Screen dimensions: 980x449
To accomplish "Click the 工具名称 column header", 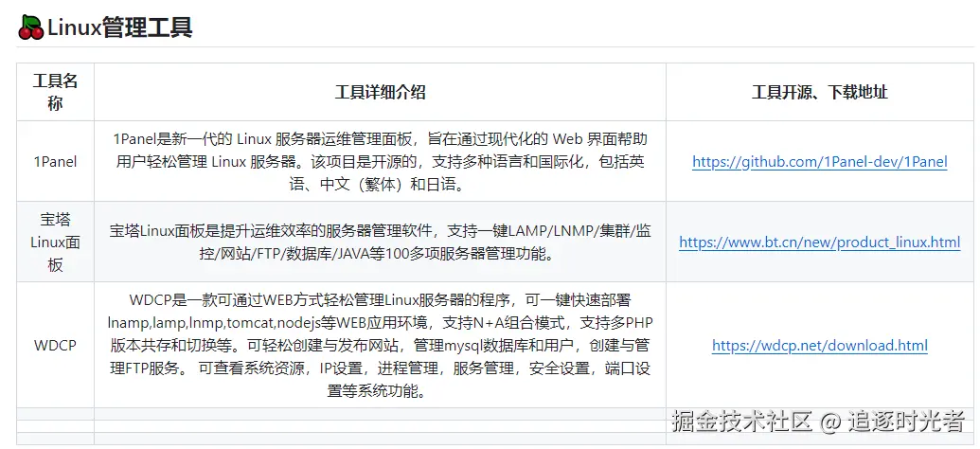I will [55, 92].
